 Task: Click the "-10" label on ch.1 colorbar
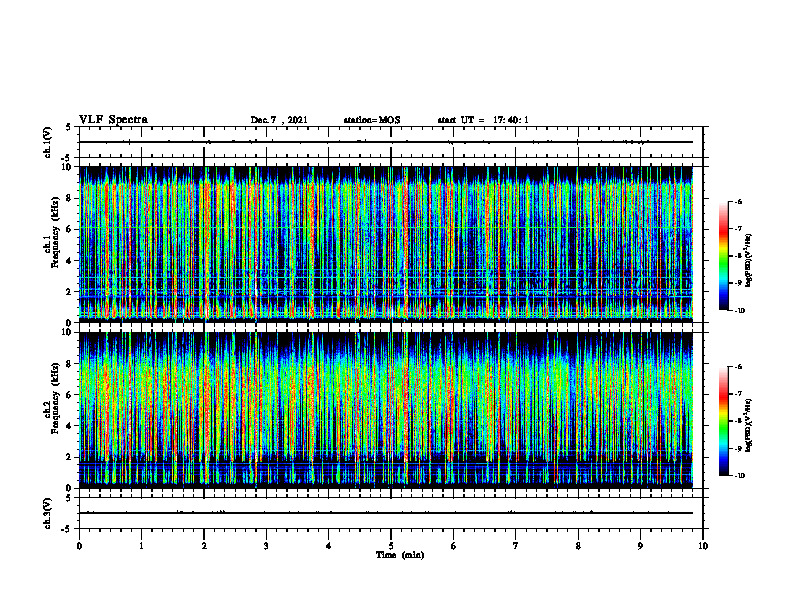[x=739, y=311]
